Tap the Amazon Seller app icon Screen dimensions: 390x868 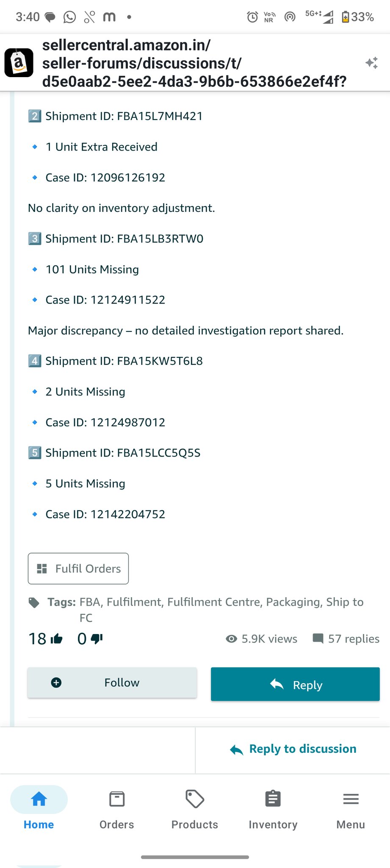[x=19, y=63]
